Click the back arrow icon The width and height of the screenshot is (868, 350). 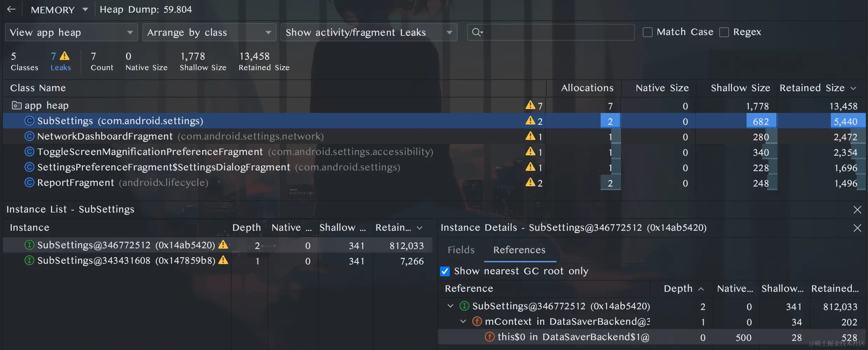[x=11, y=9]
